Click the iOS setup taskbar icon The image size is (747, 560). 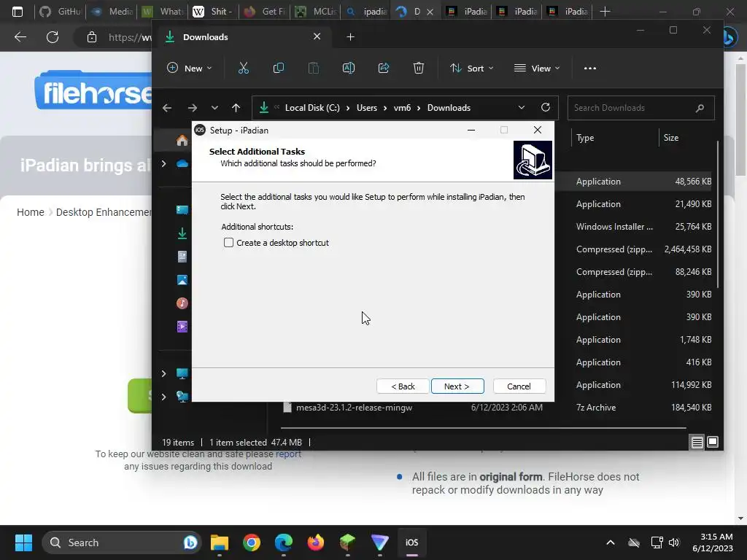[x=411, y=542]
